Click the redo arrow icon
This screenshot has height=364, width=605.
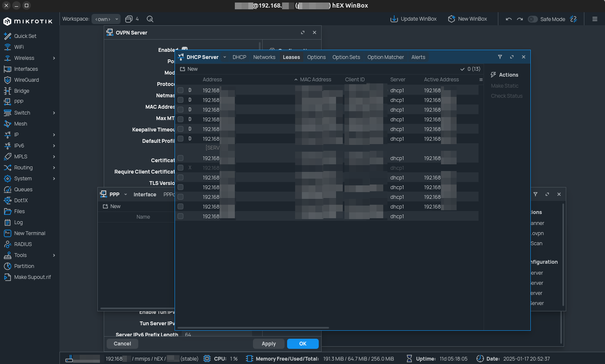tap(520, 19)
